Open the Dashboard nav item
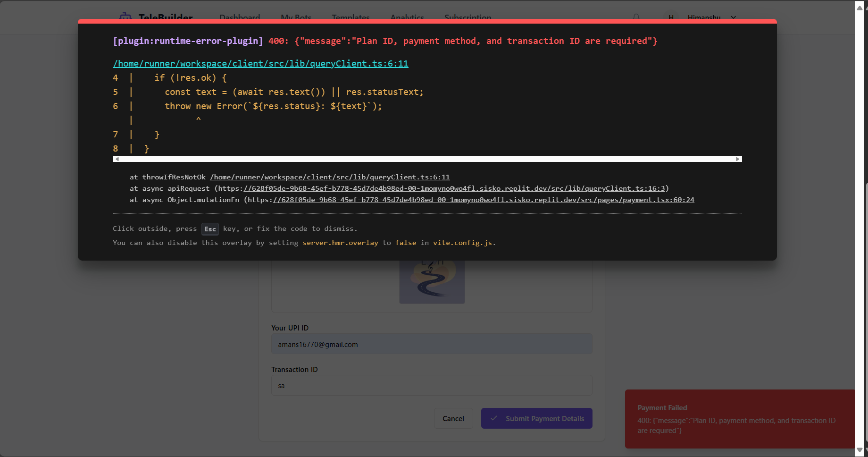 pyautogui.click(x=240, y=17)
